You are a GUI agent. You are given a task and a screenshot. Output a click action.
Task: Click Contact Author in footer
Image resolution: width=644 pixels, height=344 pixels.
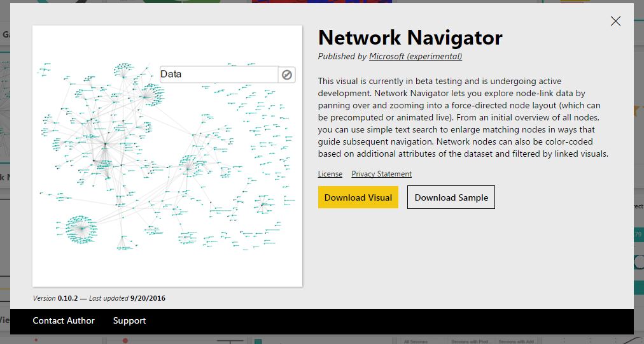64,320
